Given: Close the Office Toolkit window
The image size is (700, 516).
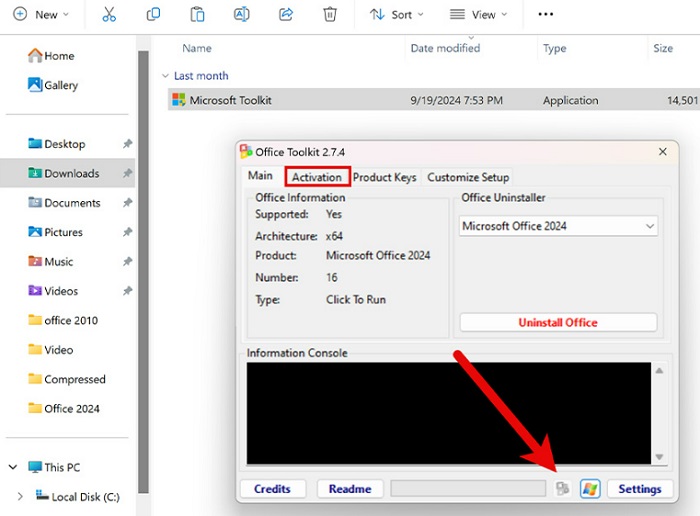Looking at the screenshot, I should coord(662,152).
